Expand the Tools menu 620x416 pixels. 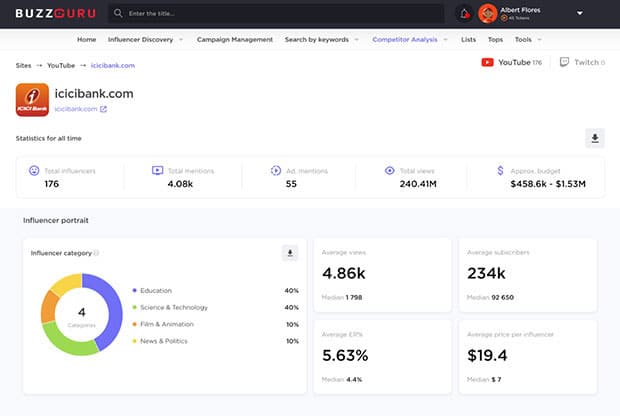[x=527, y=40]
